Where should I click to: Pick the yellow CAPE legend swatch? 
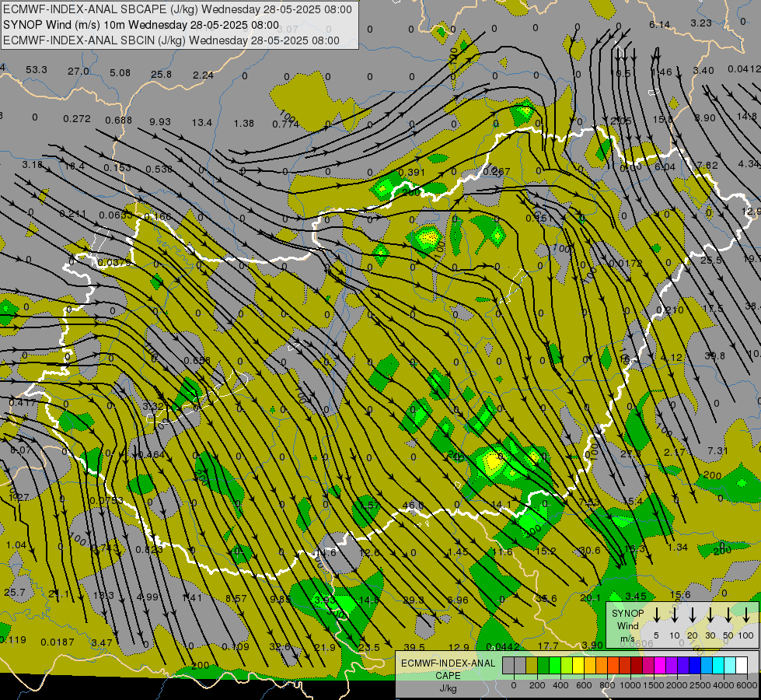(578, 665)
